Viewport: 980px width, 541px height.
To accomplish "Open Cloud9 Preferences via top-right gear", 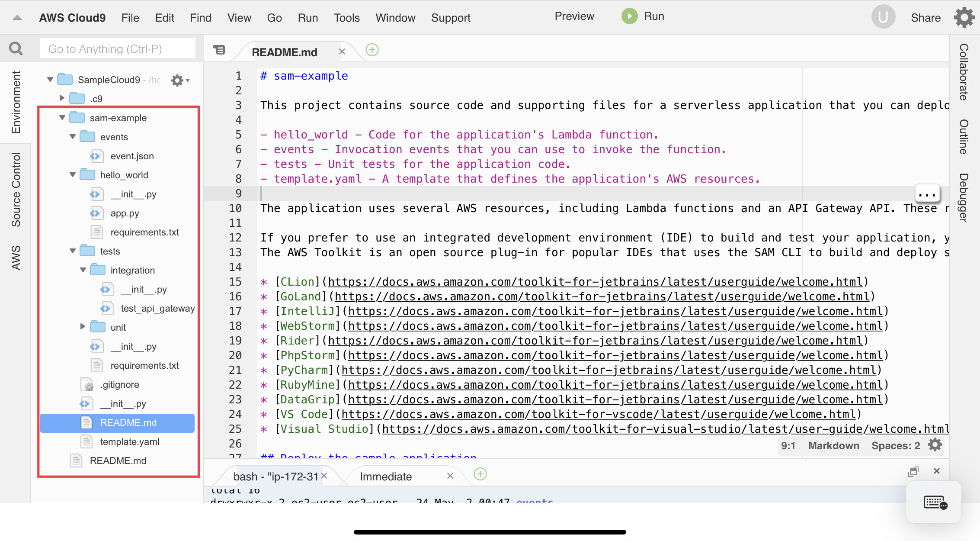I will (x=964, y=18).
